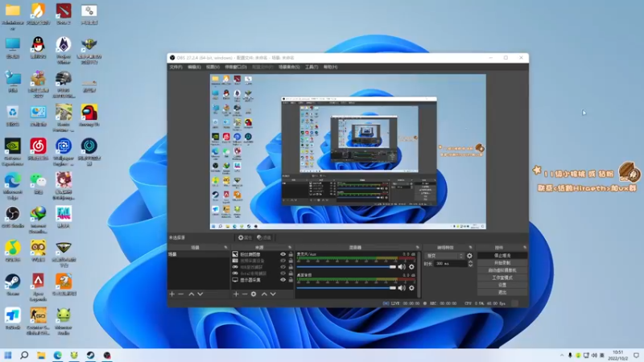The width and height of the screenshot is (644, 362).
Task: Open the 视图(V) menu
Action: pyautogui.click(x=213, y=67)
